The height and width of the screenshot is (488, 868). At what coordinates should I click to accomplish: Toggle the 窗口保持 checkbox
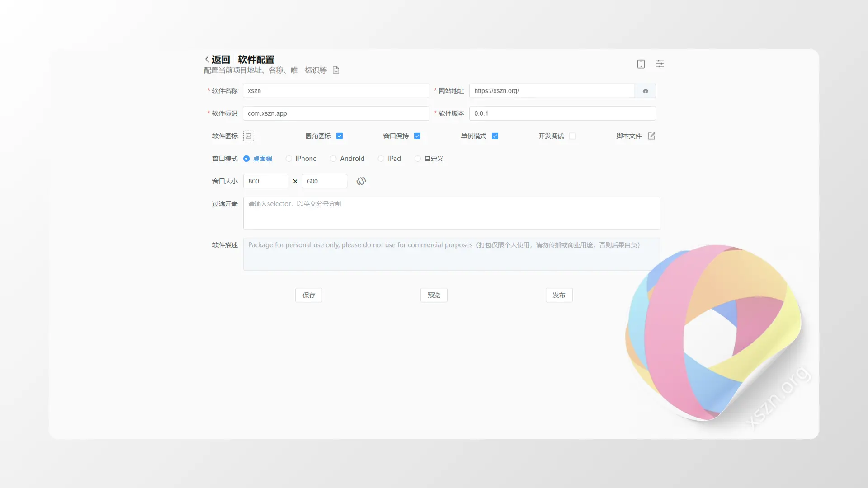(x=417, y=136)
